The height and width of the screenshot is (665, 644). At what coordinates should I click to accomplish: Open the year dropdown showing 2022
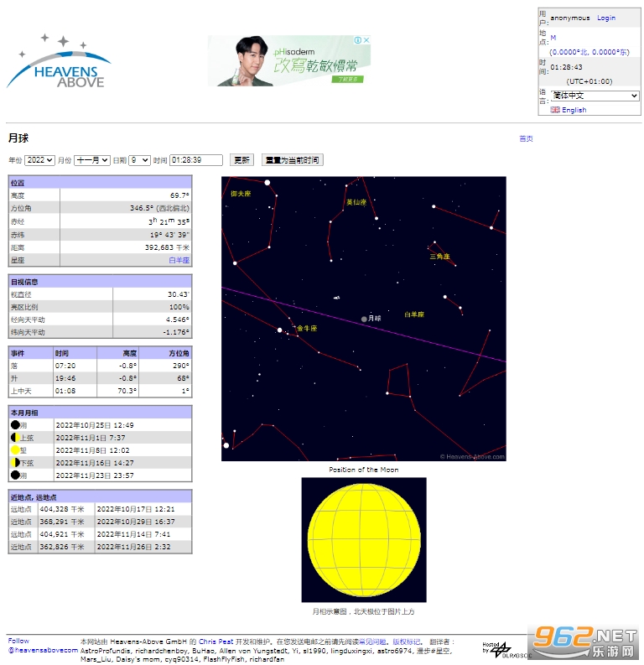point(39,160)
